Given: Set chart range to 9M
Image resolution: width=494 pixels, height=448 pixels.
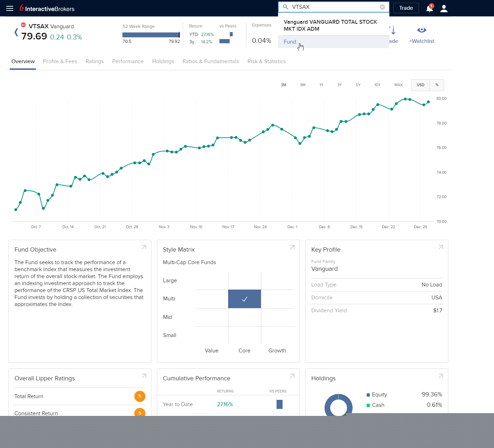Looking at the screenshot, I should click(x=303, y=85).
